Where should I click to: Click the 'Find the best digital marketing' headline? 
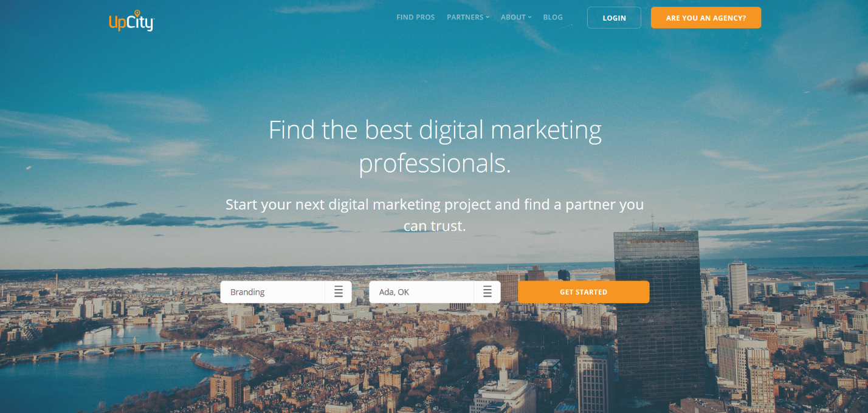435,130
